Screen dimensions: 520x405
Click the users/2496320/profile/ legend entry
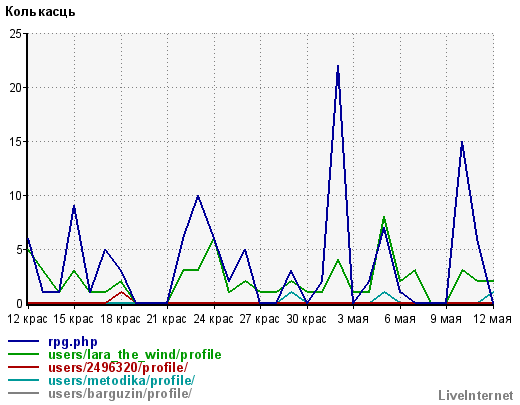point(118,367)
